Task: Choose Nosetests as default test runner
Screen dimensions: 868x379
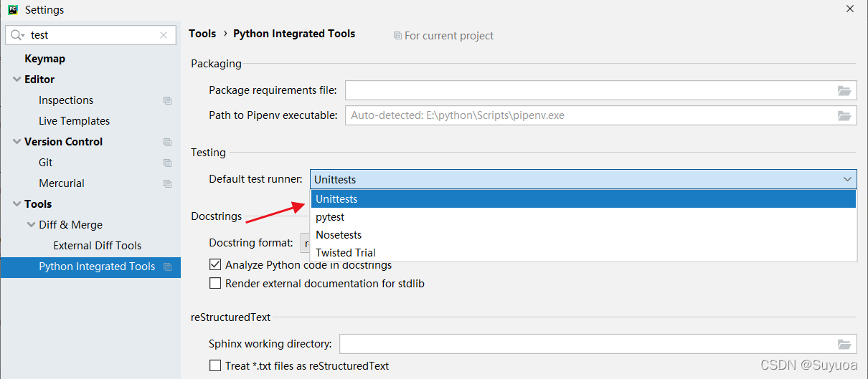Action: click(x=339, y=235)
